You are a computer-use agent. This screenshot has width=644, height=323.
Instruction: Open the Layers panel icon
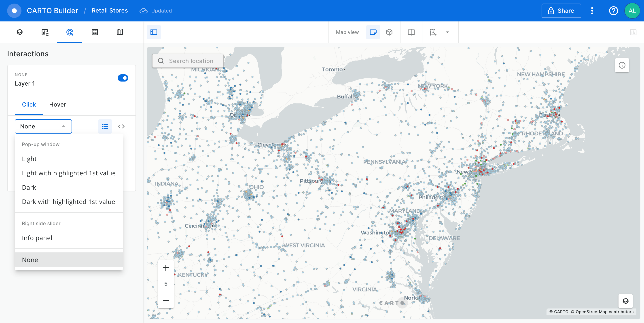pos(19,32)
